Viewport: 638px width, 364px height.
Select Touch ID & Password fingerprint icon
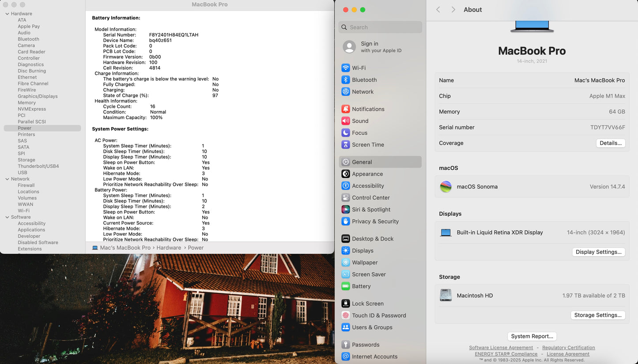click(x=346, y=315)
